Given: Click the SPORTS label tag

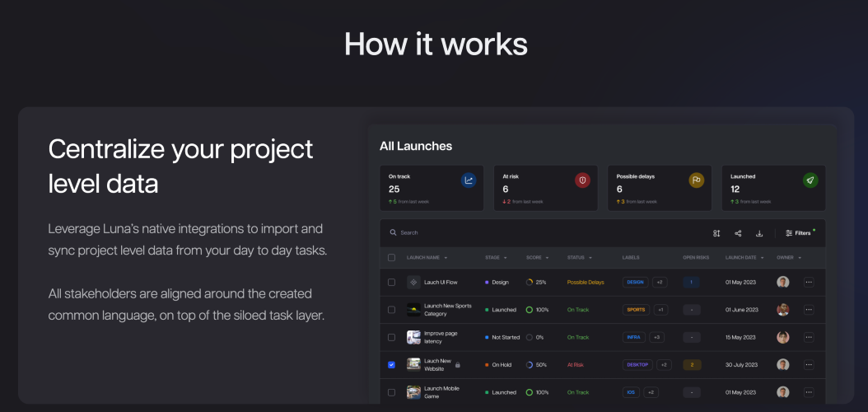Looking at the screenshot, I should click(636, 310).
